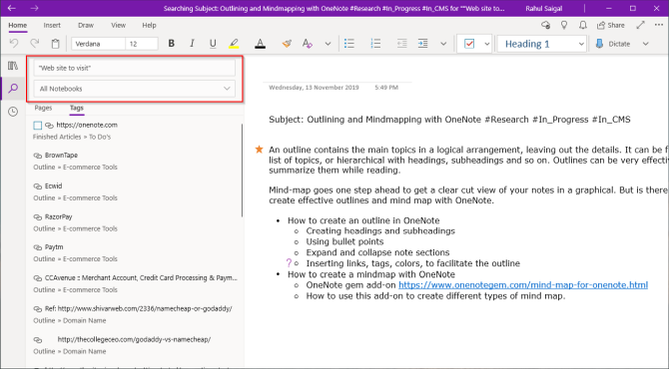Open the Draw ribbon tab
This screenshot has height=369, width=669.
point(86,25)
